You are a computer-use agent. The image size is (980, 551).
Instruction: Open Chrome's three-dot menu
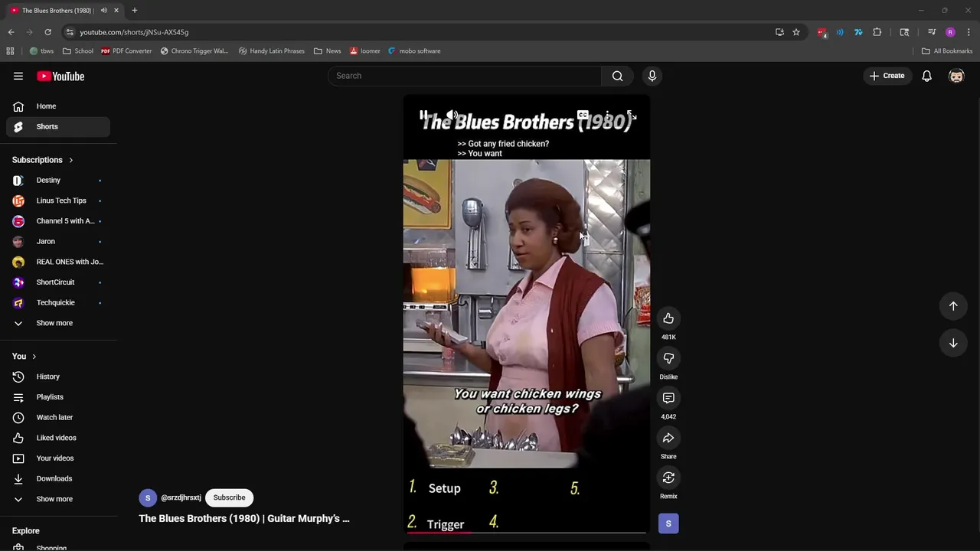pos(969,32)
